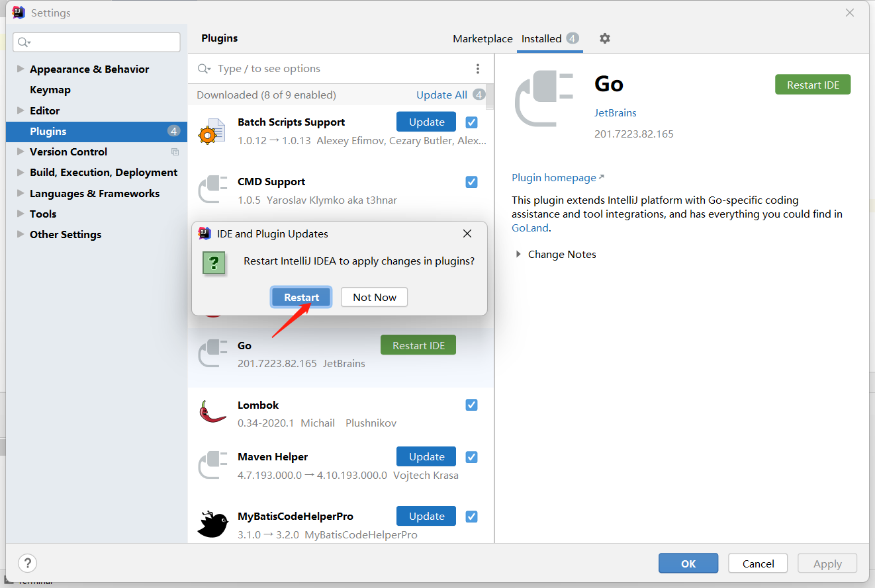875x588 pixels.
Task: Focus the settings search field
Action: click(x=97, y=42)
